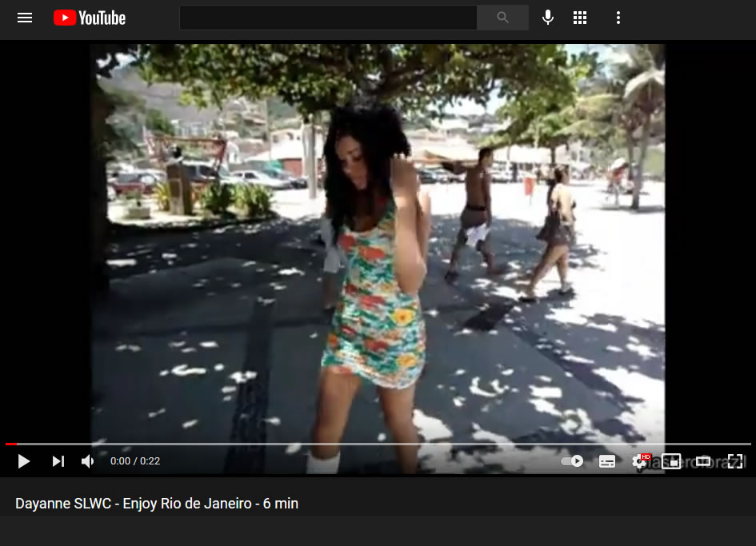756x546 pixels.
Task: Open the three-dot settings menu
Action: 618,18
